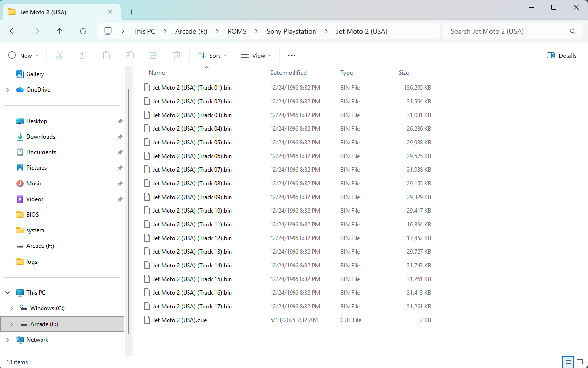588x368 pixels.
Task: Switch to details list view in status bar
Action: (x=567, y=362)
